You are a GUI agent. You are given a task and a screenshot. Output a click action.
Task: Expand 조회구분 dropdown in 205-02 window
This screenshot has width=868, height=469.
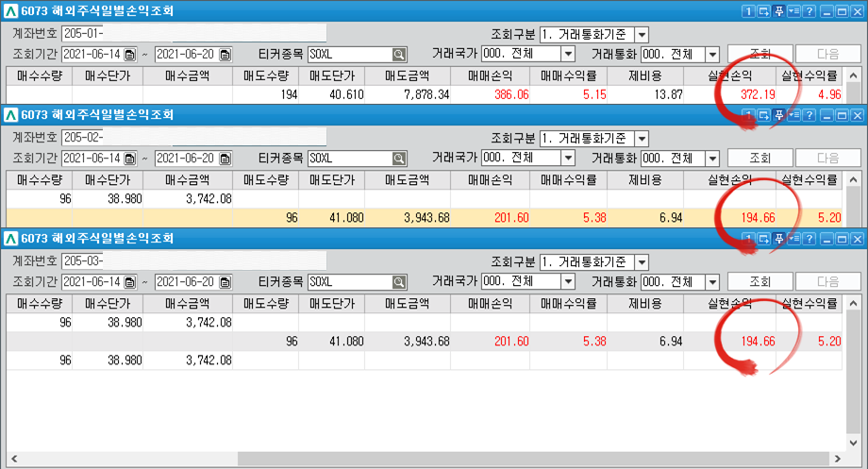642,139
